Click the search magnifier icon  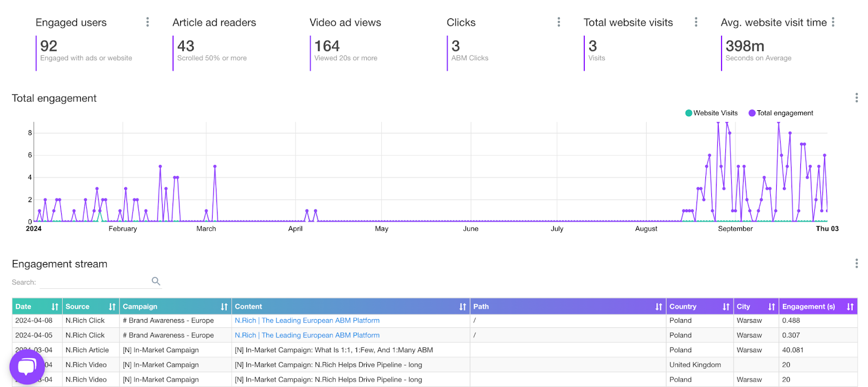pyautogui.click(x=156, y=281)
